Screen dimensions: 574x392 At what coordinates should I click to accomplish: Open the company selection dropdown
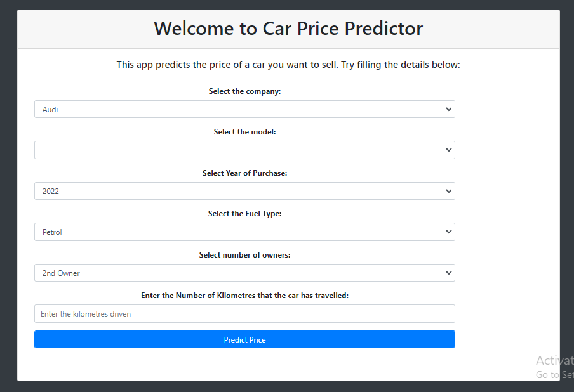click(244, 108)
